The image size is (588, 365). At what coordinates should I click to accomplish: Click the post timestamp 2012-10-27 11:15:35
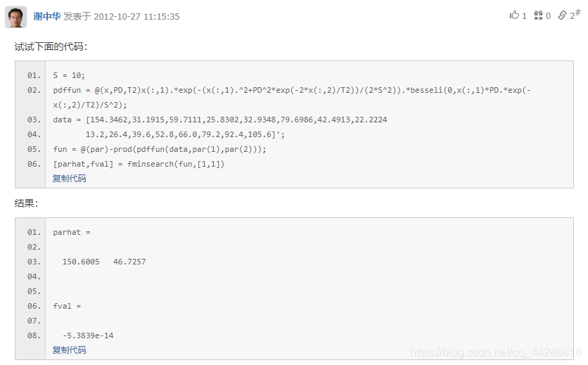136,16
